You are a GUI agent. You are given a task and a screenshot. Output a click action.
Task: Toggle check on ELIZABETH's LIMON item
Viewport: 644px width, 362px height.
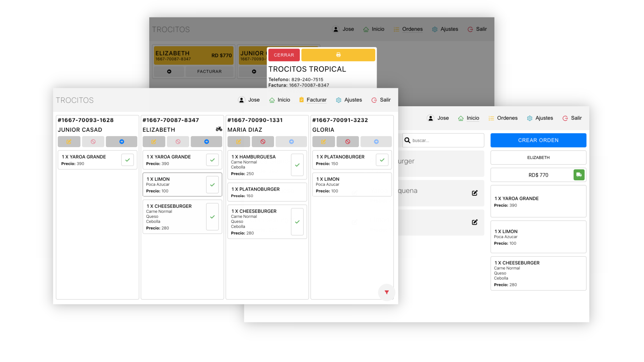click(212, 185)
